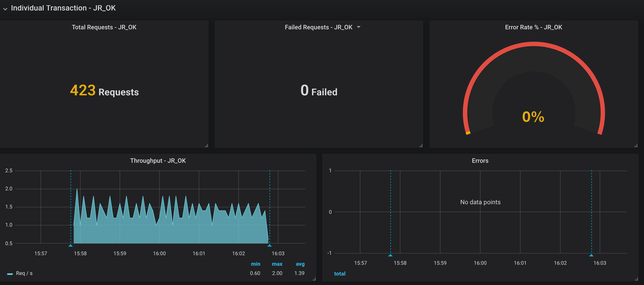This screenshot has height=285, width=644.
Task: Open the Errors panel title menu
Action: [x=480, y=161]
